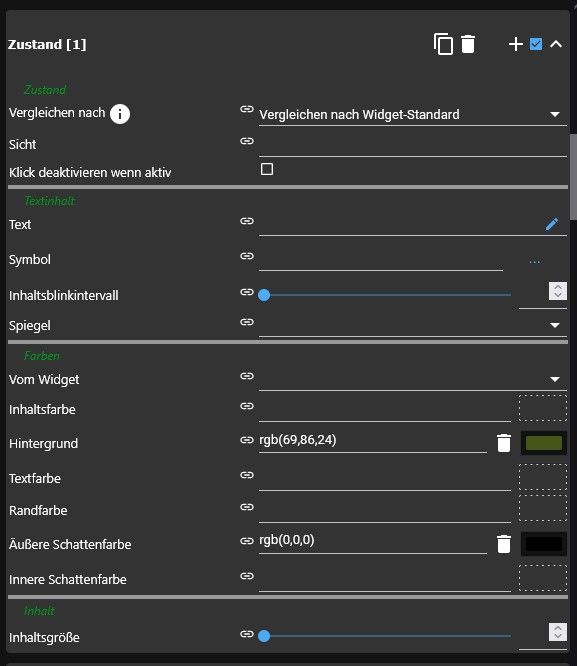Viewport: 577px width, 666px height.
Task: Delete the Zustand [1] state
Action: [x=468, y=44]
